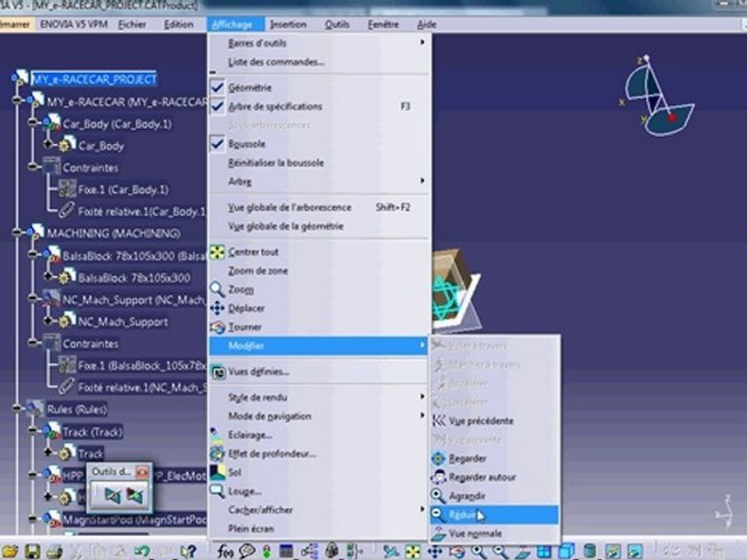Open the Mode de navigation submenu

319,416
